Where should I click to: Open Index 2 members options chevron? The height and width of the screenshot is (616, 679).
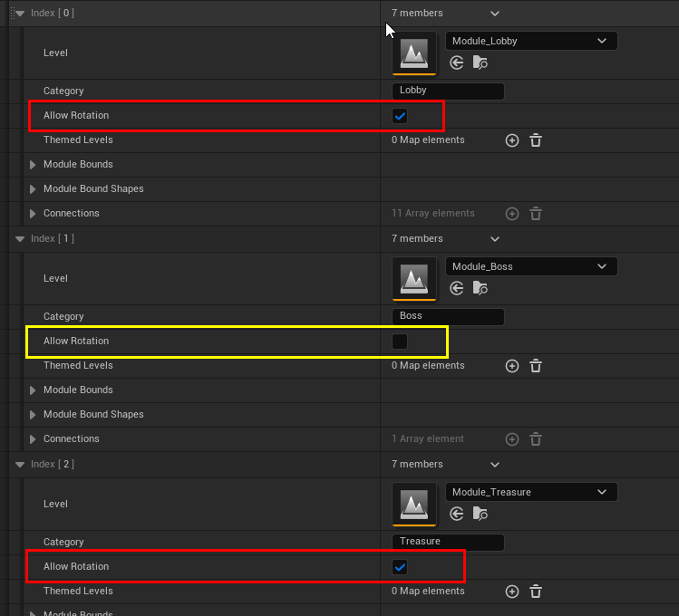(x=495, y=465)
